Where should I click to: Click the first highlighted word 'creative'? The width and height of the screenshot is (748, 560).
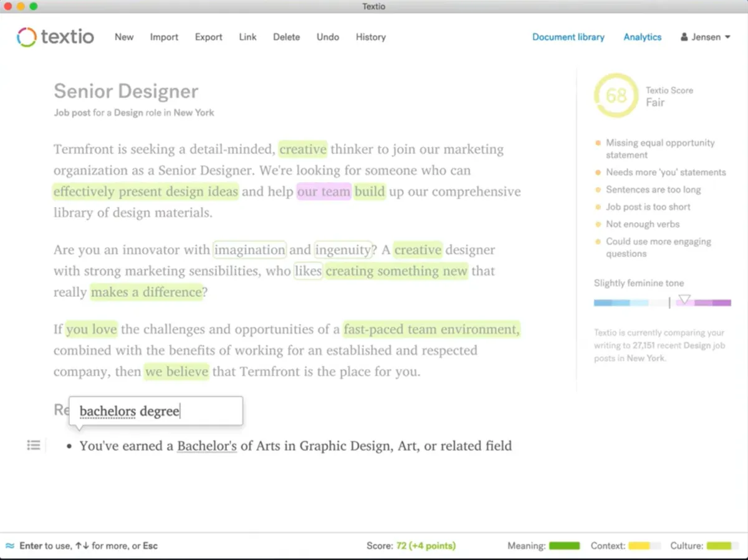303,149
